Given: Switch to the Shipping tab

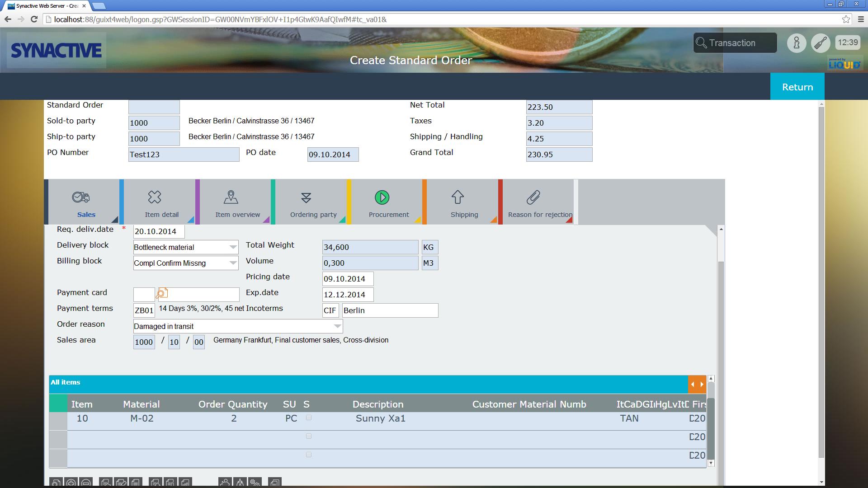Looking at the screenshot, I should pyautogui.click(x=464, y=202).
